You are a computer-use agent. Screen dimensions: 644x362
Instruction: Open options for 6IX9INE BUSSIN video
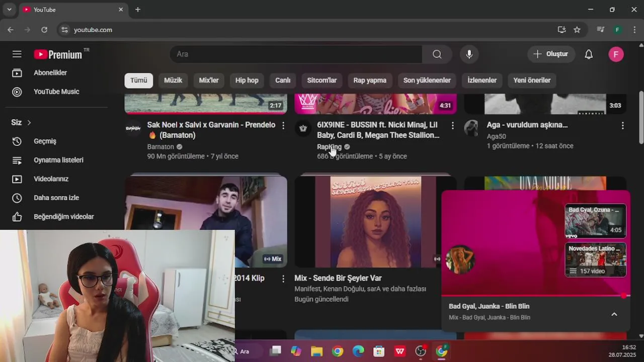(452, 125)
